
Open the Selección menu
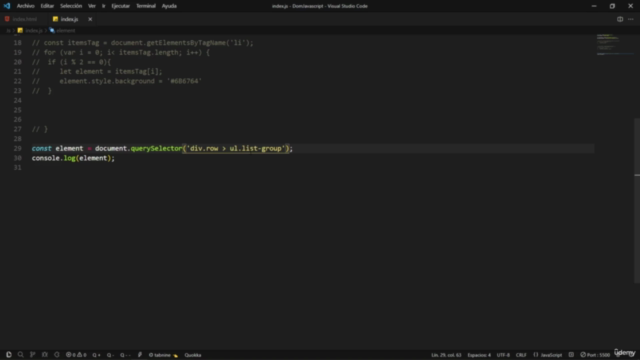point(71,6)
